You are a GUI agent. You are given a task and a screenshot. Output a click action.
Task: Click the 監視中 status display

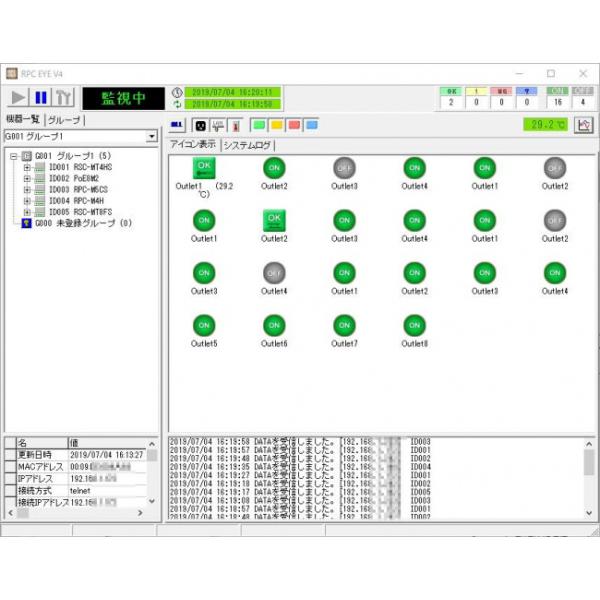[x=124, y=98]
